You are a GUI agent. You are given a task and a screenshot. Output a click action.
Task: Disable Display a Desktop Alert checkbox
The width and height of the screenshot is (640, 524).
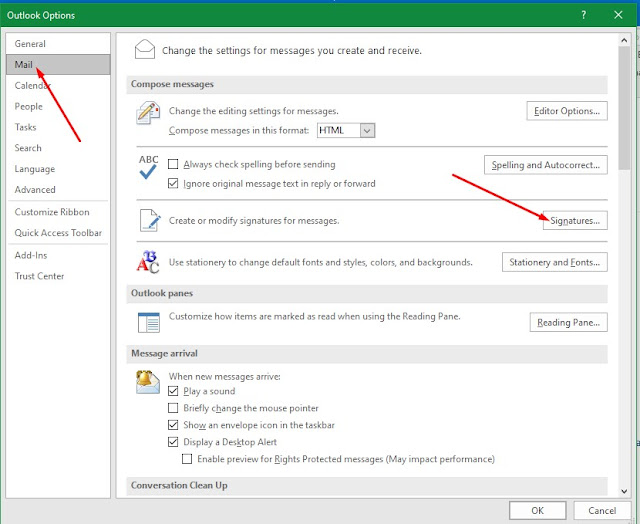pyautogui.click(x=173, y=442)
